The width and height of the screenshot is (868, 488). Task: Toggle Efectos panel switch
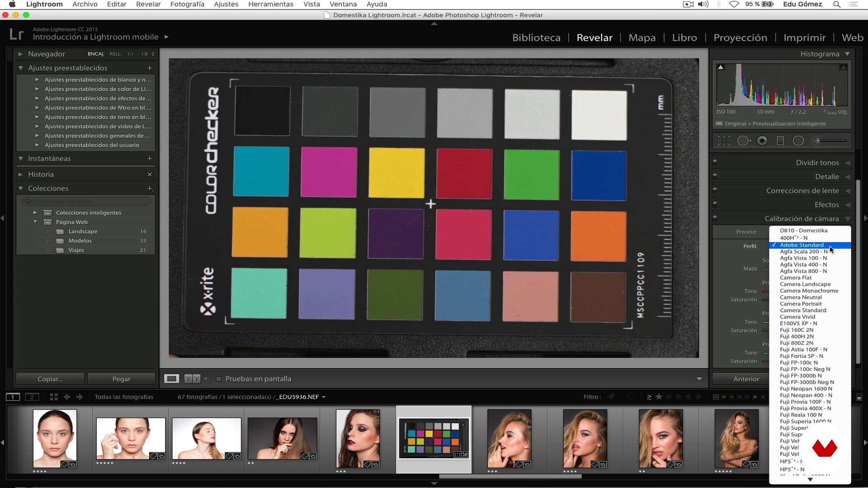click(x=715, y=204)
